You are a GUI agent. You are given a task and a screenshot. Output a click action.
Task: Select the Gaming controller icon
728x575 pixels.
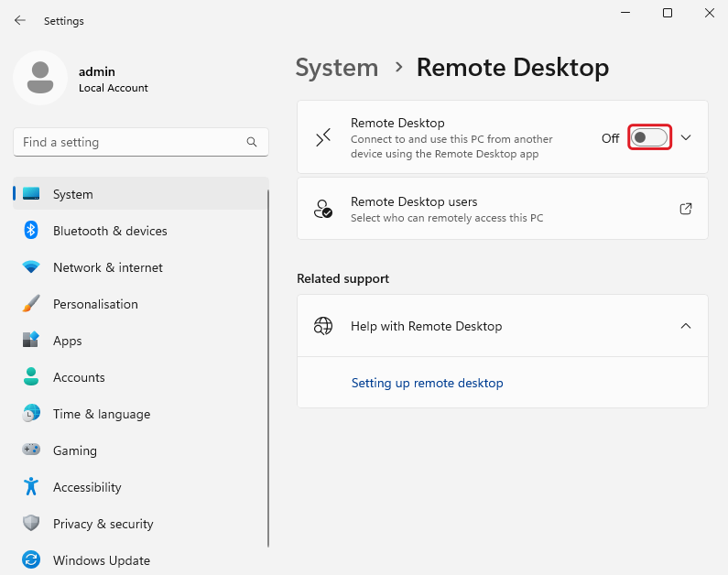pos(31,450)
